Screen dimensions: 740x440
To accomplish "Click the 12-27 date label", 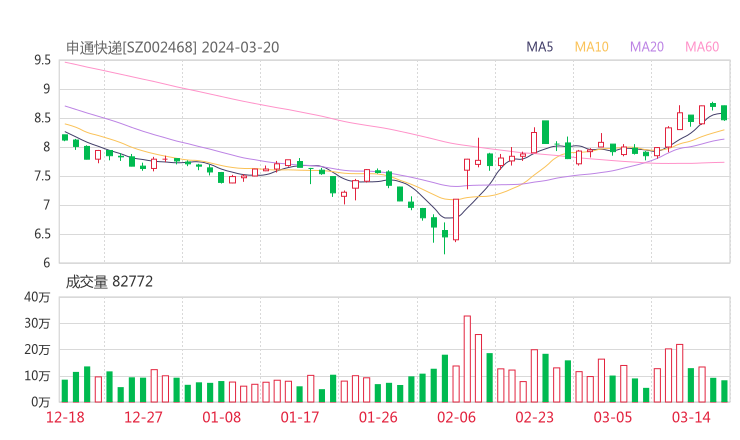I will click(143, 417).
